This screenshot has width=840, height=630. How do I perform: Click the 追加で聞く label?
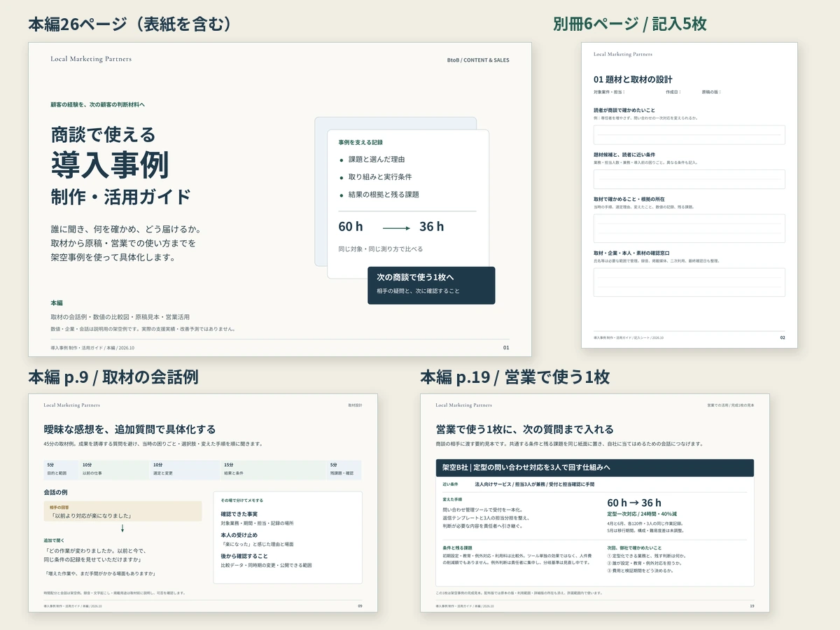pyautogui.click(x=53, y=540)
